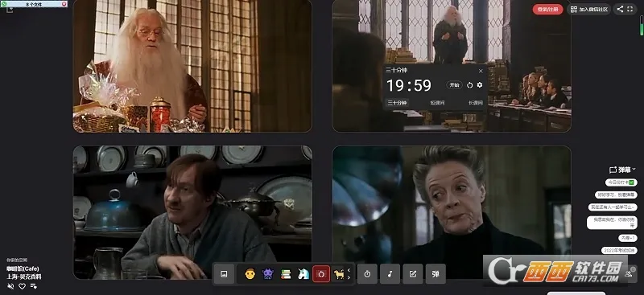644x295 pixels.
Task: Go to previous scene set with left chevron
Action: 349,270
